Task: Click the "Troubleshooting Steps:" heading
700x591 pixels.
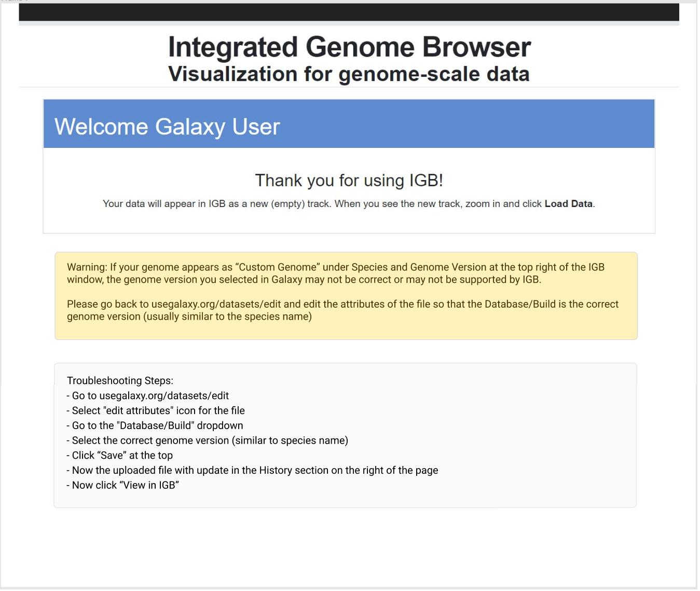Action: coord(120,381)
